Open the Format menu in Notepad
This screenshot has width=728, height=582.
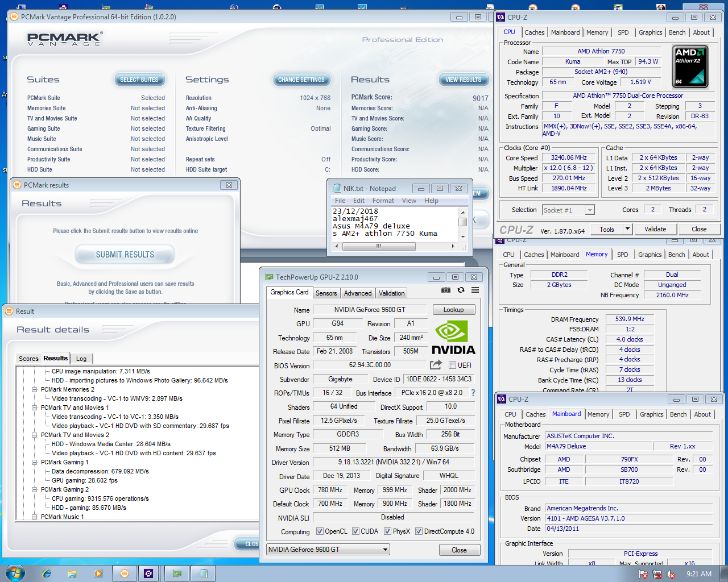click(383, 201)
